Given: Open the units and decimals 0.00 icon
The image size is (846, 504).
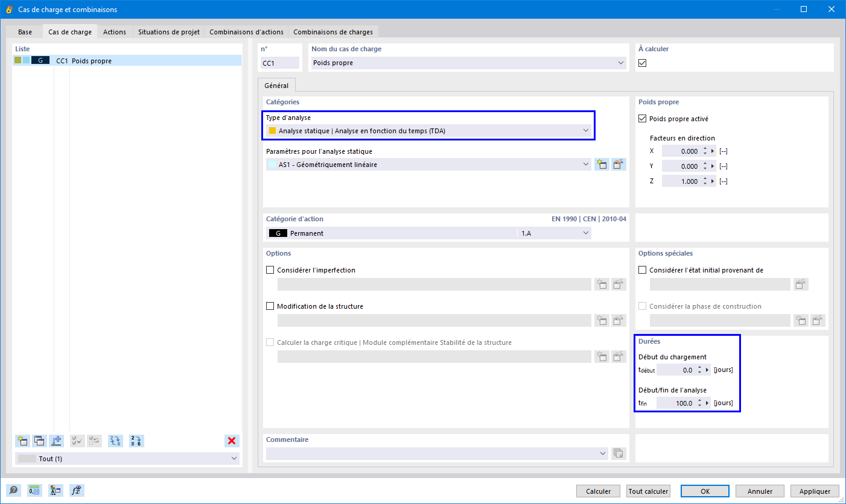Looking at the screenshot, I should click(x=34, y=491).
